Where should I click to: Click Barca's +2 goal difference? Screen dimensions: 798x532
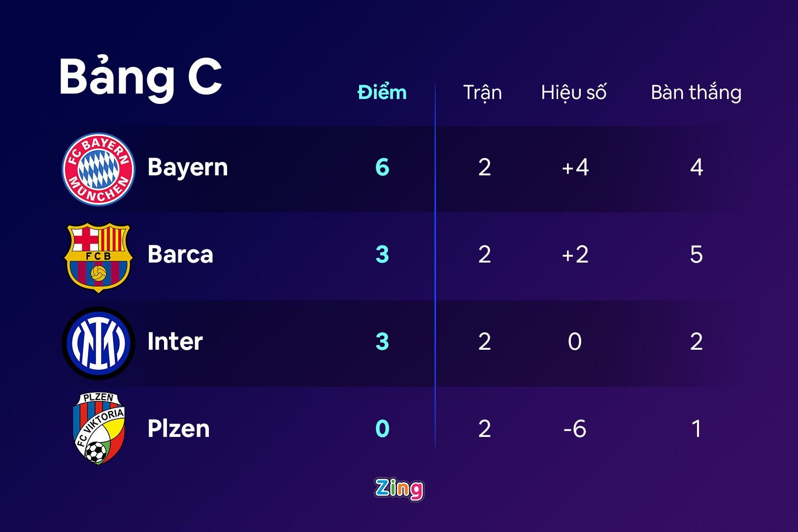click(575, 255)
